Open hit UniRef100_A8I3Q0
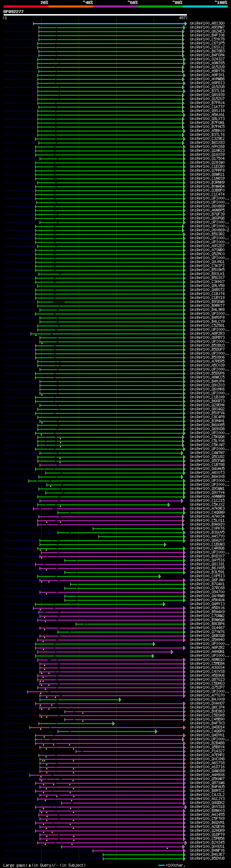The height and width of the screenshot is (868, 231). coord(207,23)
